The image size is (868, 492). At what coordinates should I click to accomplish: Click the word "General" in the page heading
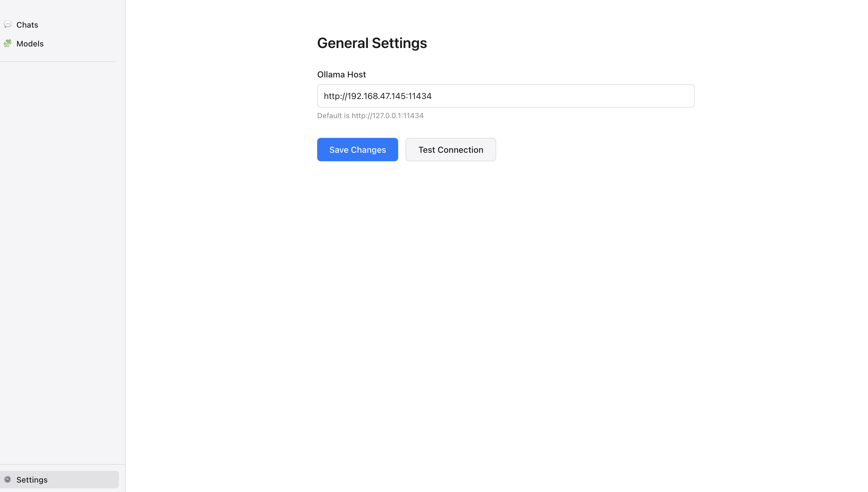pyautogui.click(x=342, y=43)
